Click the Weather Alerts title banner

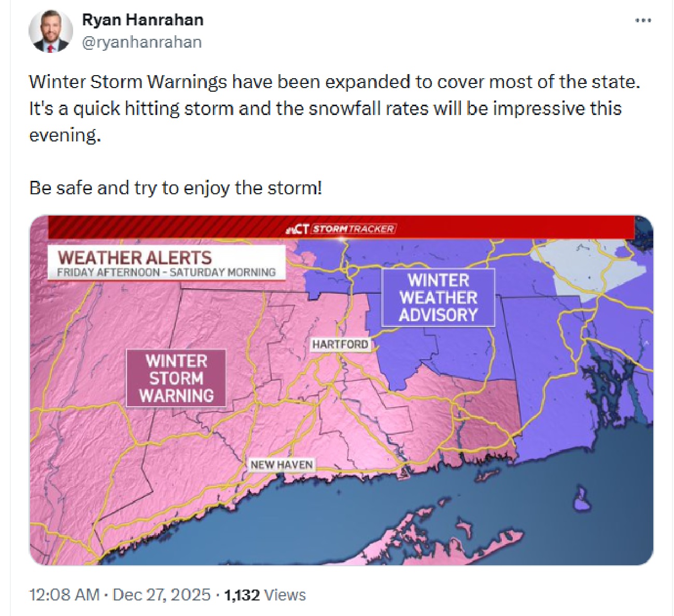pos(135,257)
